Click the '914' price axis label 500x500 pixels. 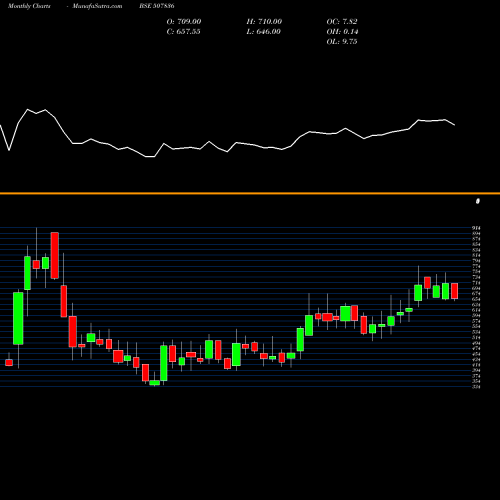tap(476, 228)
